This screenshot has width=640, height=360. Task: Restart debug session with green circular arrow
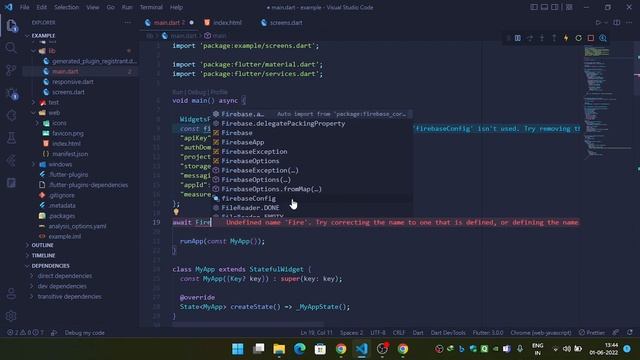point(578,38)
